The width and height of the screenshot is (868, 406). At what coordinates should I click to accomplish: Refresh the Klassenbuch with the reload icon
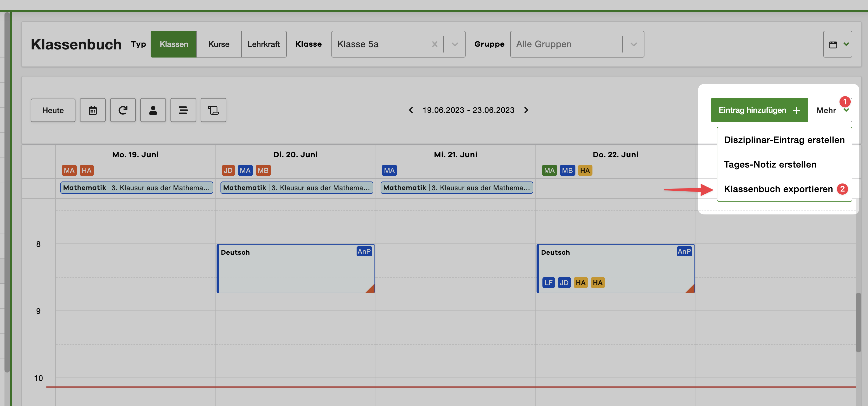[123, 110]
